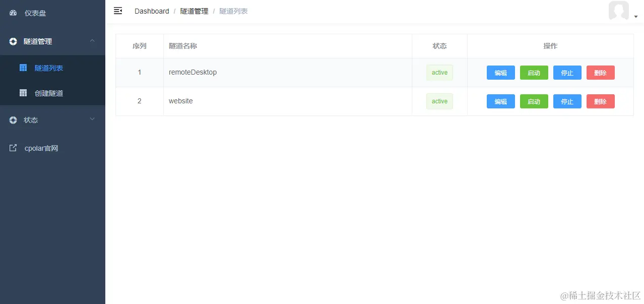Select 状态 in the sidebar
This screenshot has height=304, width=644.
pyautogui.click(x=52, y=120)
